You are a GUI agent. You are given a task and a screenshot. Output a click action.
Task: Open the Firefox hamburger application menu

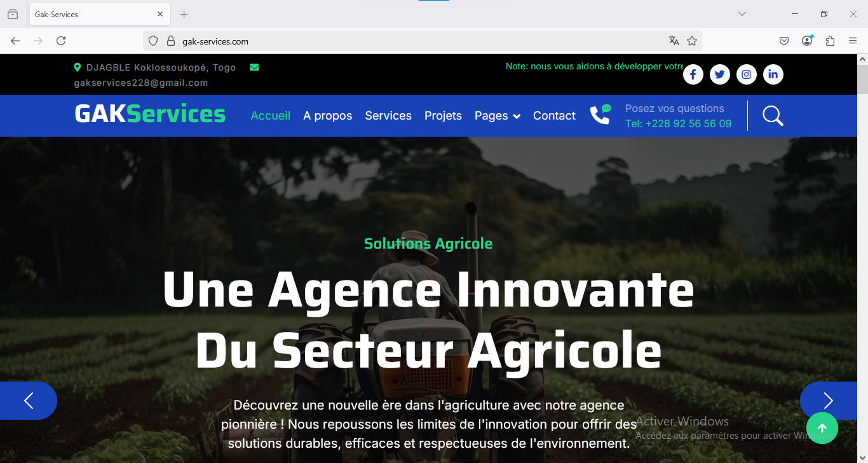point(853,41)
